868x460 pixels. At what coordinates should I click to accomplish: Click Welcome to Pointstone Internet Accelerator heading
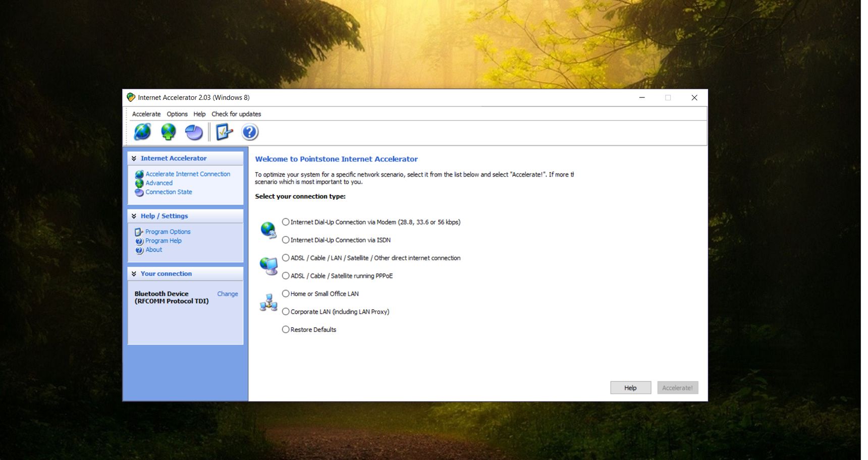[x=337, y=159]
